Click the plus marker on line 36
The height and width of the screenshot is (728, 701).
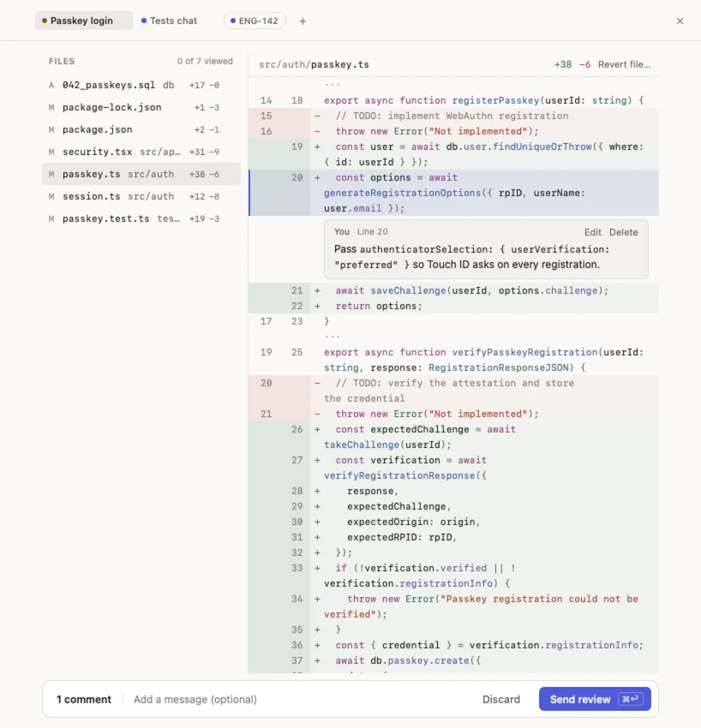tap(317, 645)
